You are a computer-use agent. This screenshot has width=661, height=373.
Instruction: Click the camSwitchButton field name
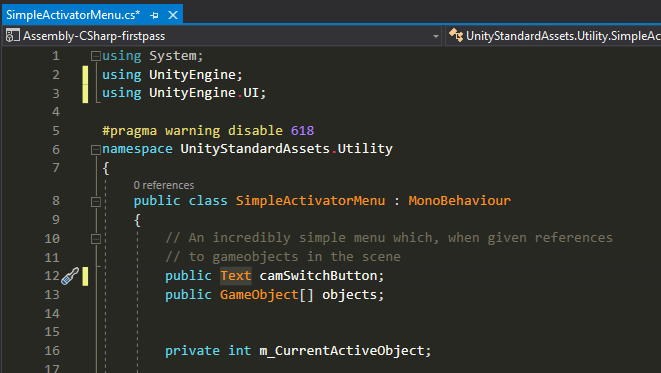(318, 276)
